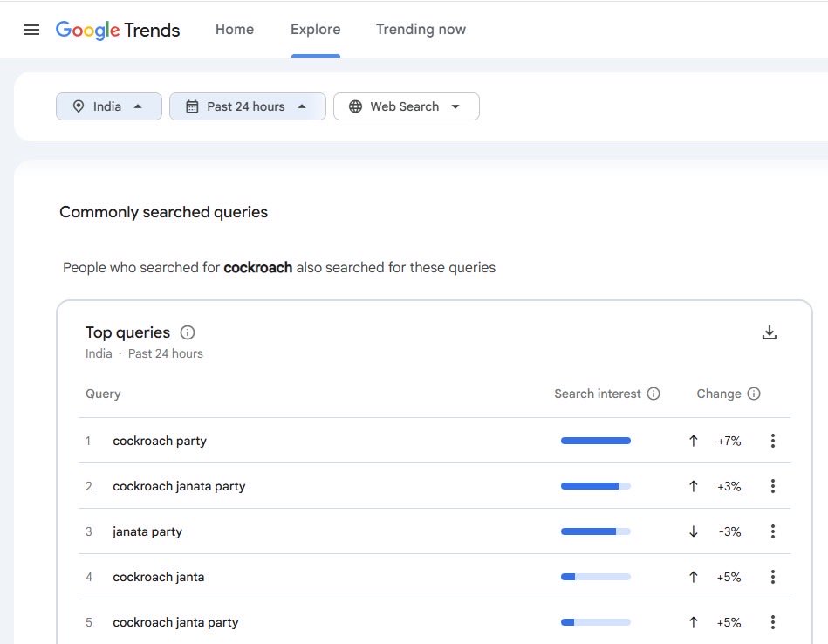Open the cockroach janata party query

tap(179, 486)
